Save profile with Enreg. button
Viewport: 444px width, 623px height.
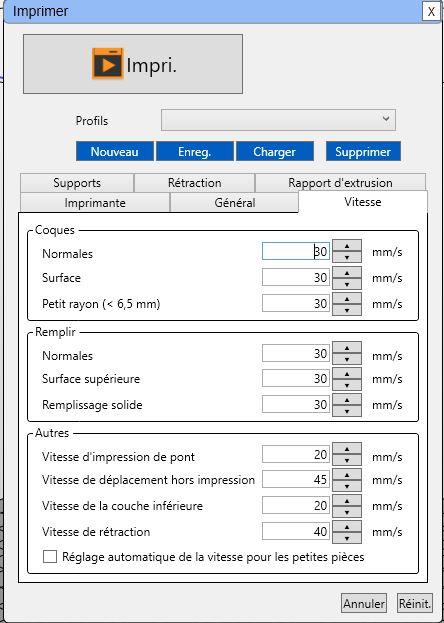click(x=194, y=151)
